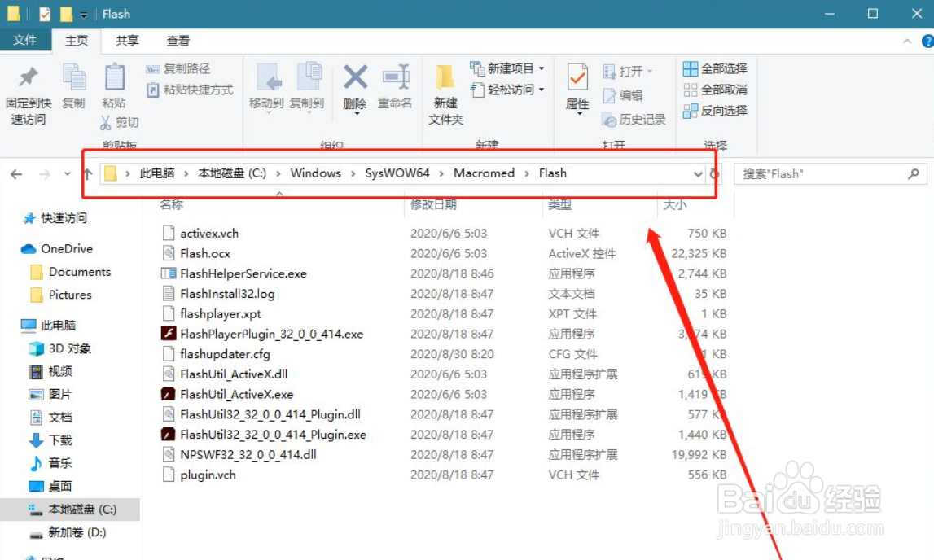
Task: Click Copy path (复制路径)
Action: (178, 68)
